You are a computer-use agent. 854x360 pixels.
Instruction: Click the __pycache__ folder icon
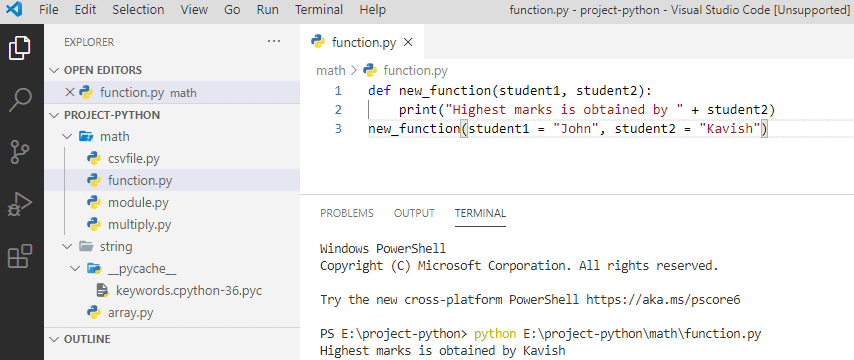pyautogui.click(x=94, y=268)
